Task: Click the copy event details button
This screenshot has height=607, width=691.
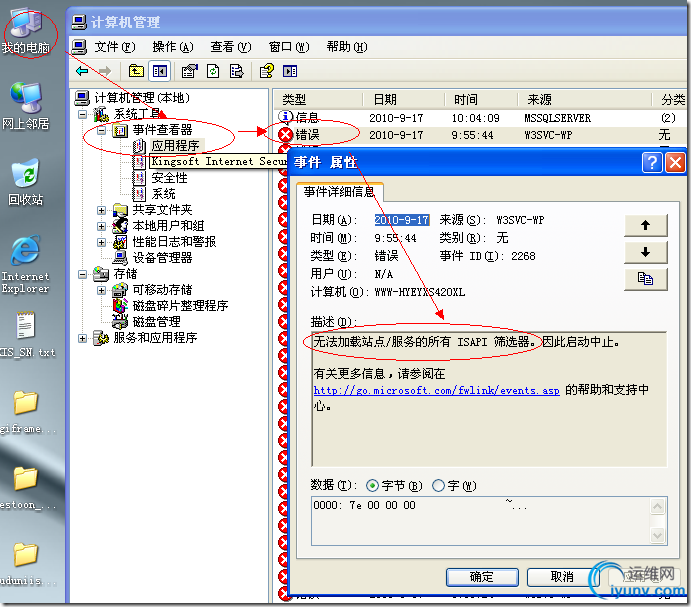Action: [646, 279]
